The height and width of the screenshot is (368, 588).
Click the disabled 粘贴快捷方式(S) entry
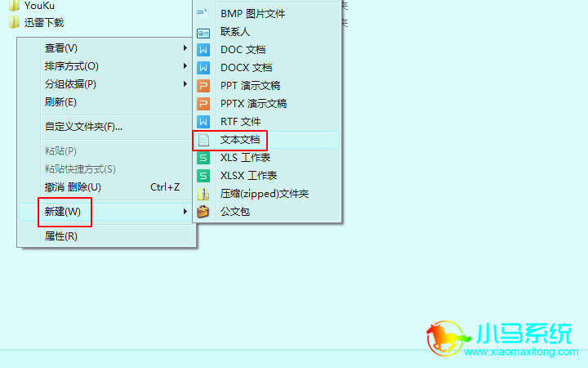click(x=105, y=169)
